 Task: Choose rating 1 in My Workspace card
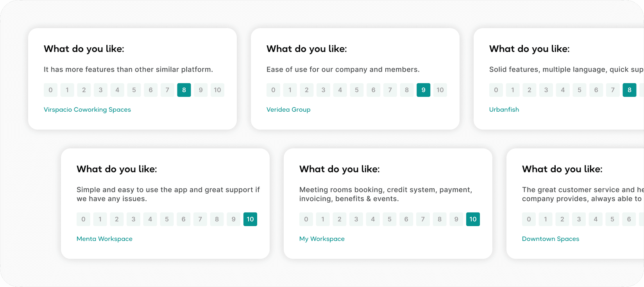click(323, 219)
